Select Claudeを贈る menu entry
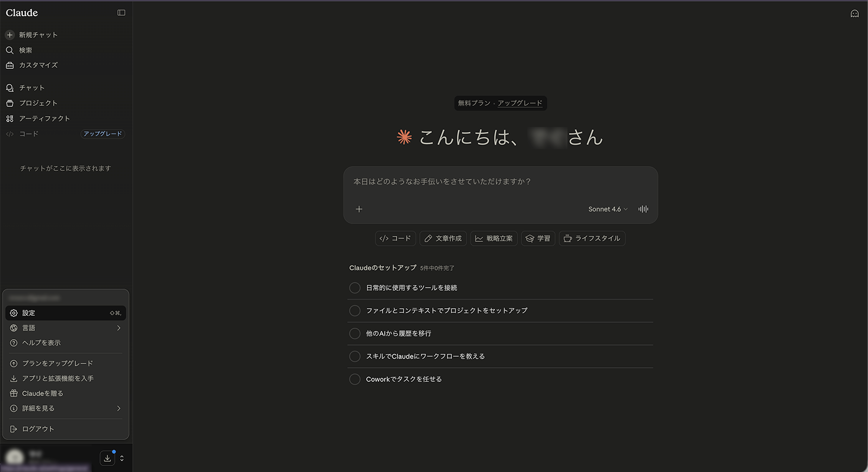This screenshot has width=868, height=472. 66,393
